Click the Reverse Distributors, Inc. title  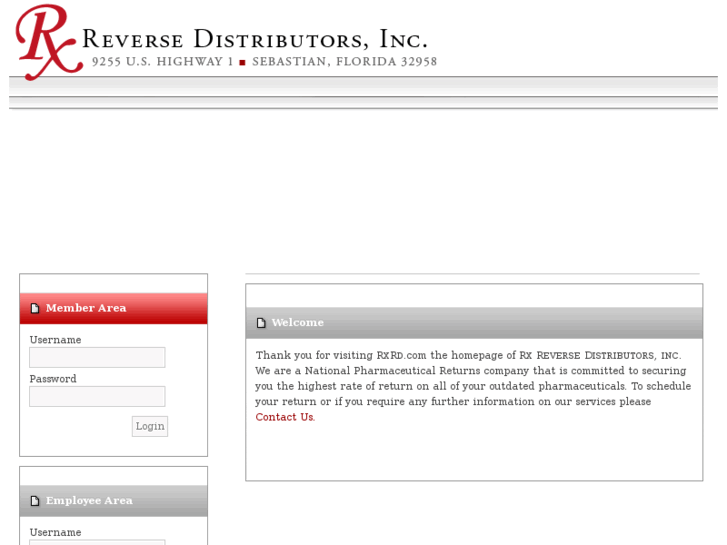pos(255,38)
